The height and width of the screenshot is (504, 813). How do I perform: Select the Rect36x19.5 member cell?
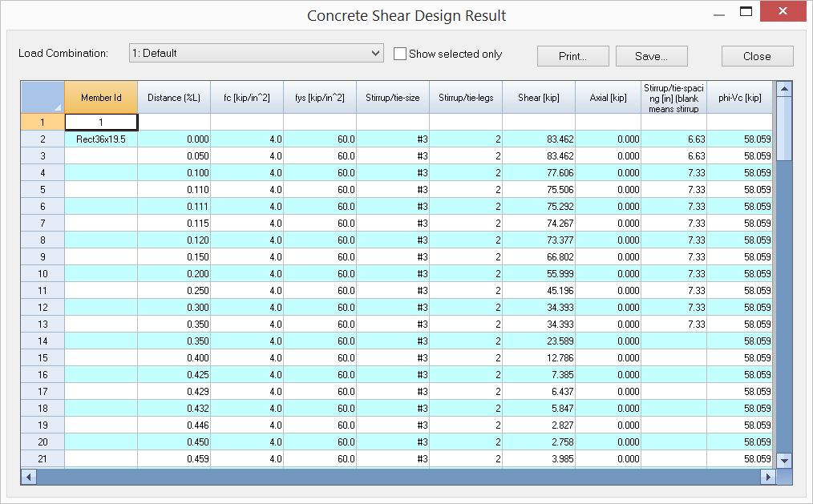100,139
